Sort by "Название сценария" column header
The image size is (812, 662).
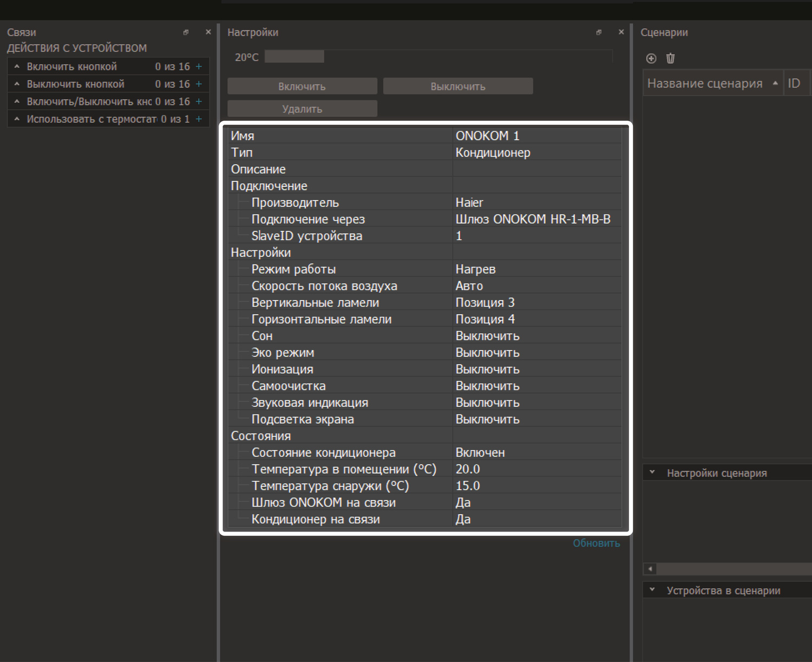(705, 83)
